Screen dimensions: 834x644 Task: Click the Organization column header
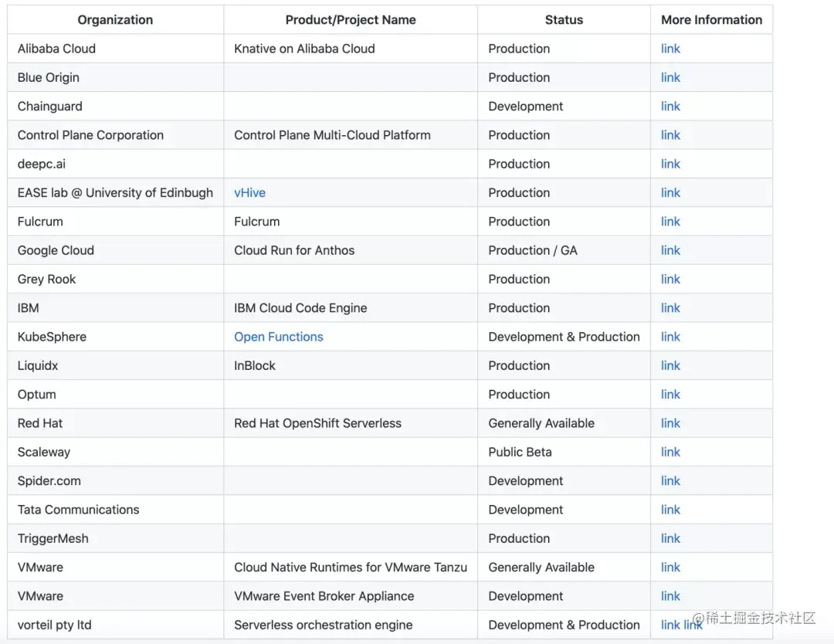click(115, 20)
